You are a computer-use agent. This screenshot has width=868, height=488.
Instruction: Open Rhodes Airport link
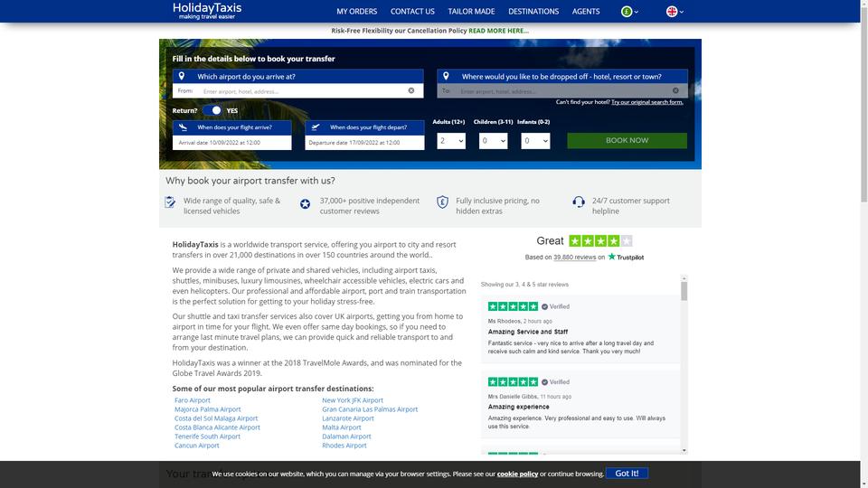pos(344,446)
